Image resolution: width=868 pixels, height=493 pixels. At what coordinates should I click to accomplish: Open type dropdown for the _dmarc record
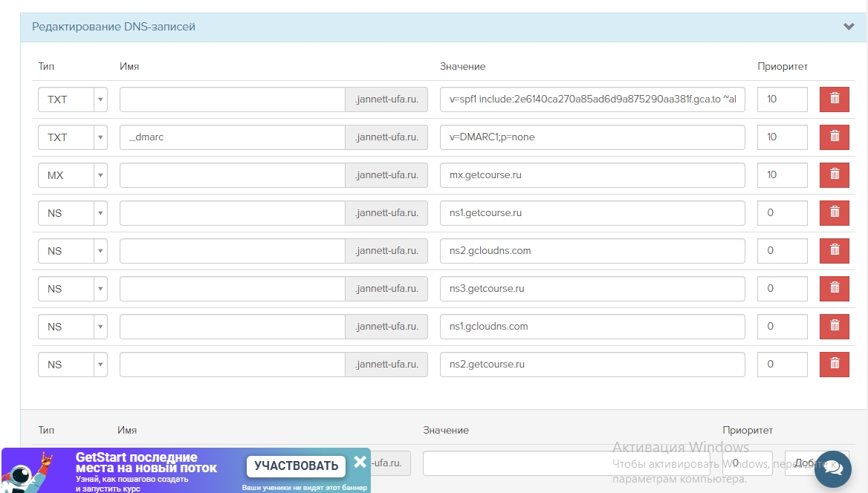(x=73, y=137)
